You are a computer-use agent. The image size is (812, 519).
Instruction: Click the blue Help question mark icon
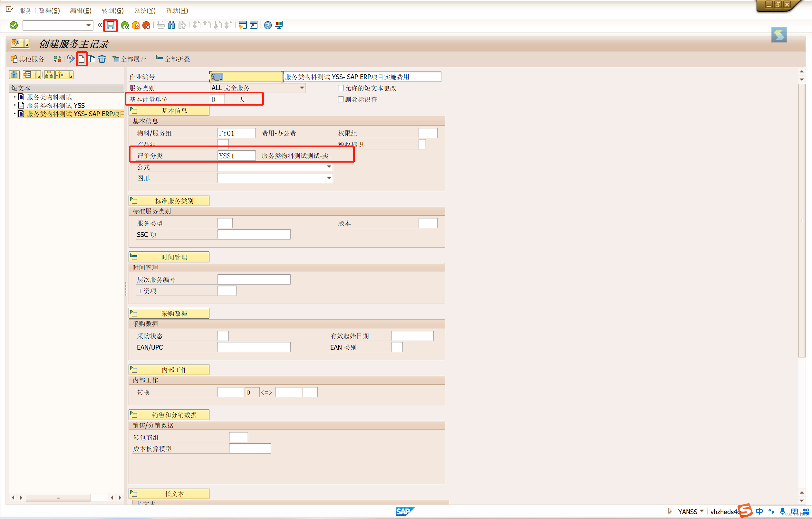pos(268,25)
